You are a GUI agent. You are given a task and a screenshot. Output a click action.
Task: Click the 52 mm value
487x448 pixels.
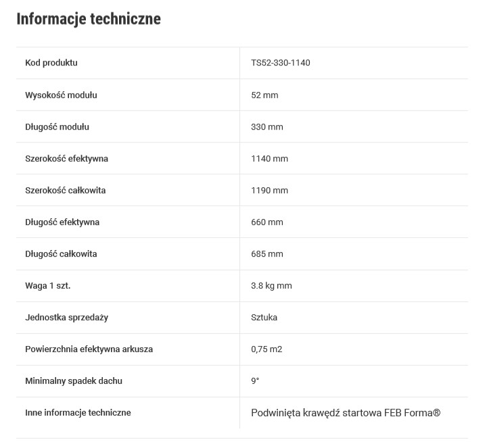tap(264, 95)
